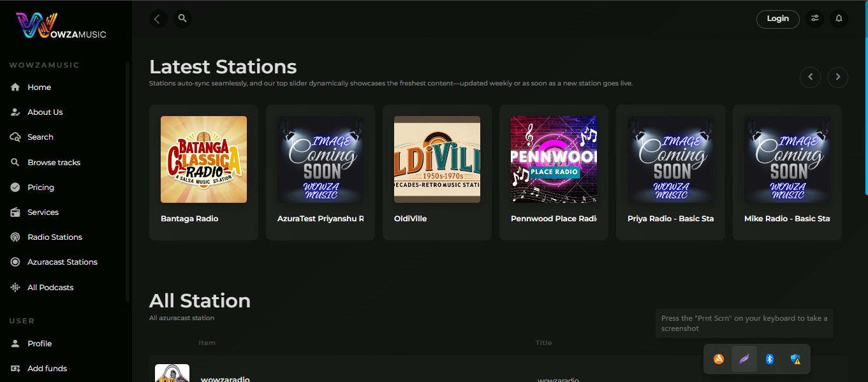The height and width of the screenshot is (382, 868).
Task: Open Windows Security shield tray icon
Action: [795, 359]
